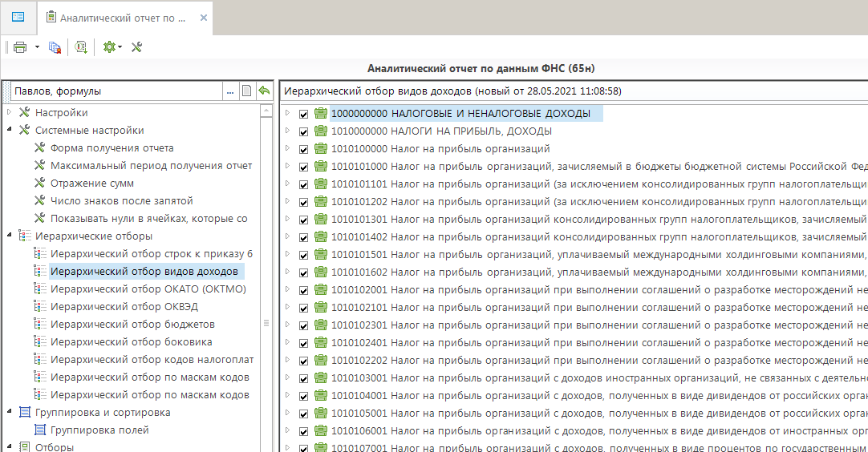Click the new document icon button
This screenshot has height=452, width=868.
[247, 91]
